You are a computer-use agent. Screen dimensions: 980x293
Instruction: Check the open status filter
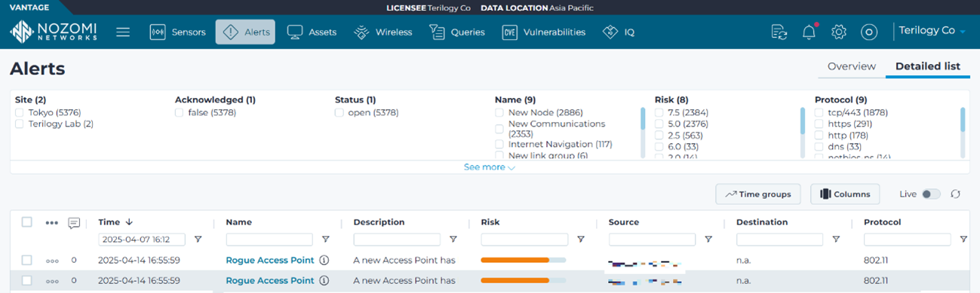coord(339,113)
